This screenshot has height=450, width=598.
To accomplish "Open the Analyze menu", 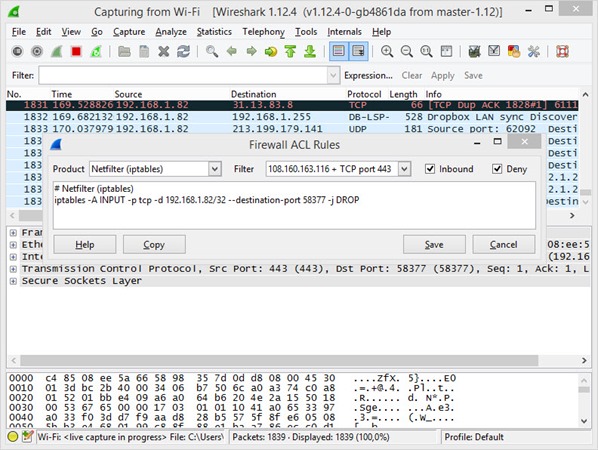I will point(171,32).
